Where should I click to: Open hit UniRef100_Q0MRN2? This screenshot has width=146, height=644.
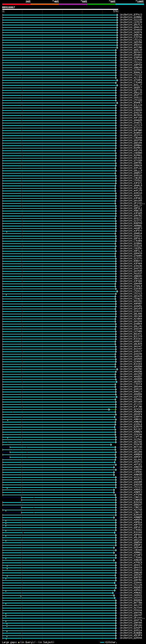(x=131, y=17)
